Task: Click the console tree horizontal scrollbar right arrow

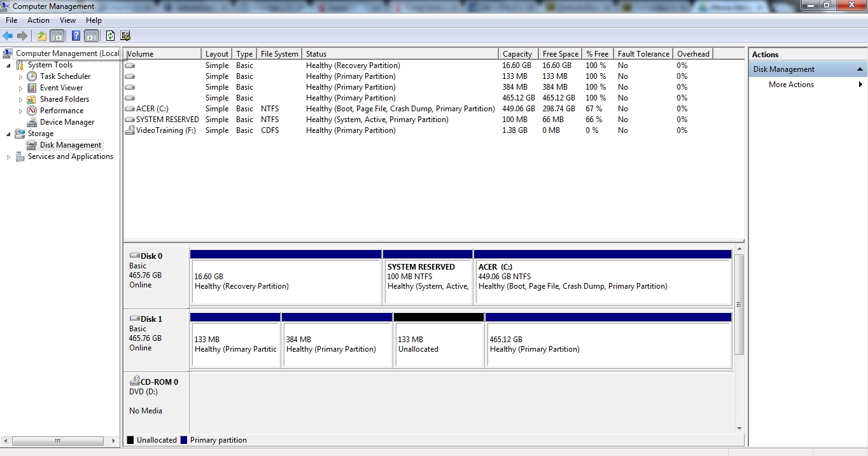Action: pos(114,441)
